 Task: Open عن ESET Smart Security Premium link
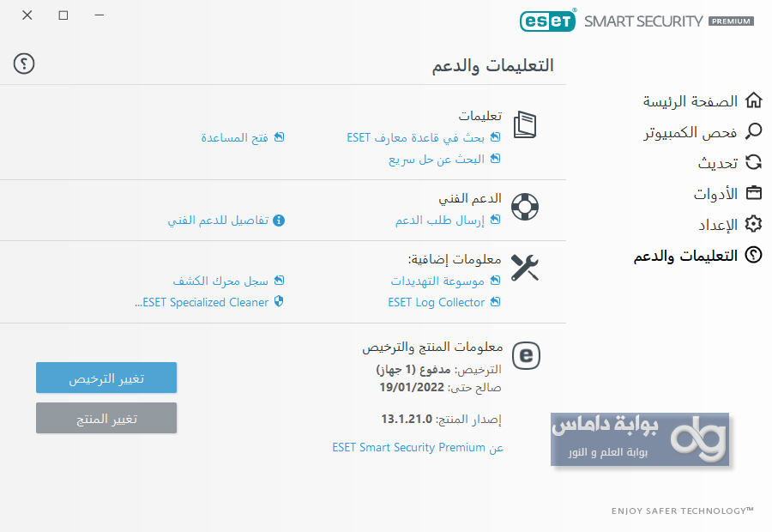click(418, 447)
